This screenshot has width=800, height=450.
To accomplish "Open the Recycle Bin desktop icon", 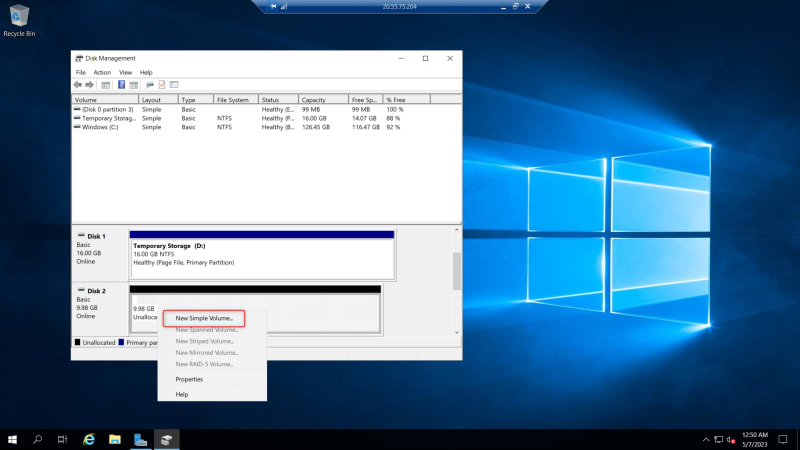I will click(x=19, y=21).
